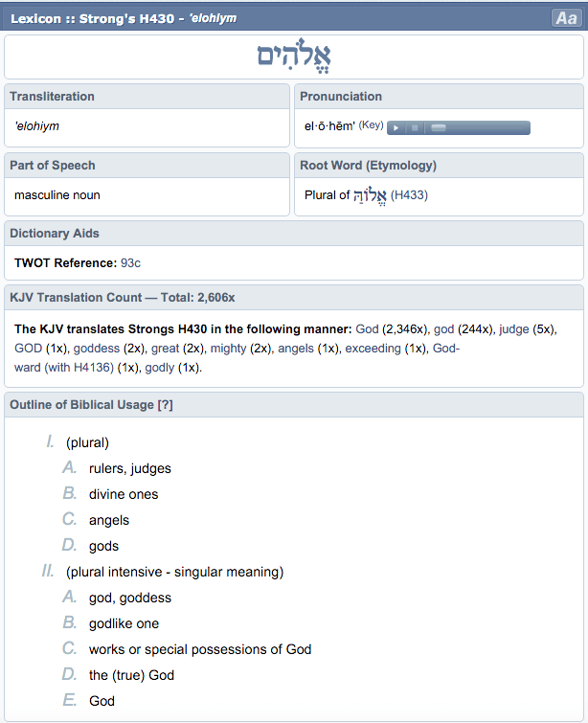
Task: Open the Aa font settings icon
Action: (565, 18)
